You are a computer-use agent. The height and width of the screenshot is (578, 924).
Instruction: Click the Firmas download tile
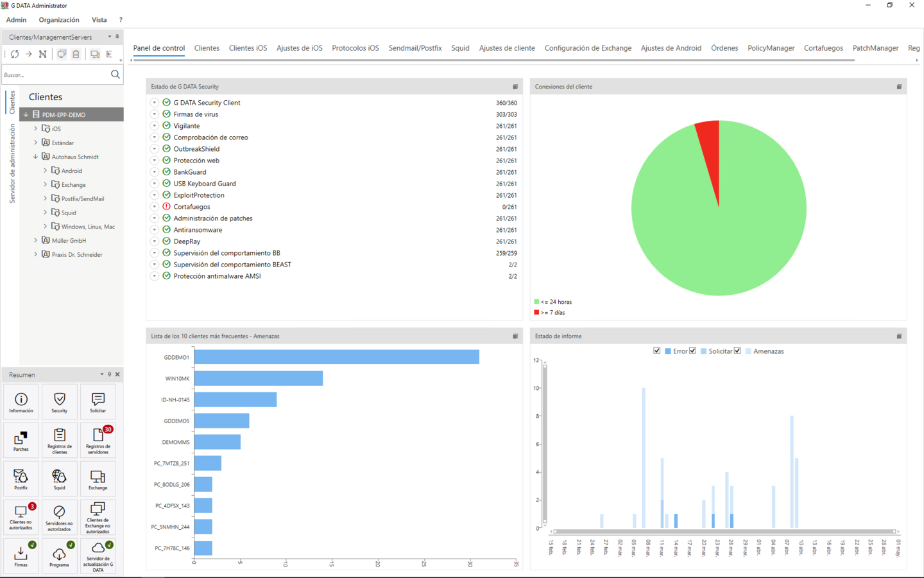click(21, 556)
